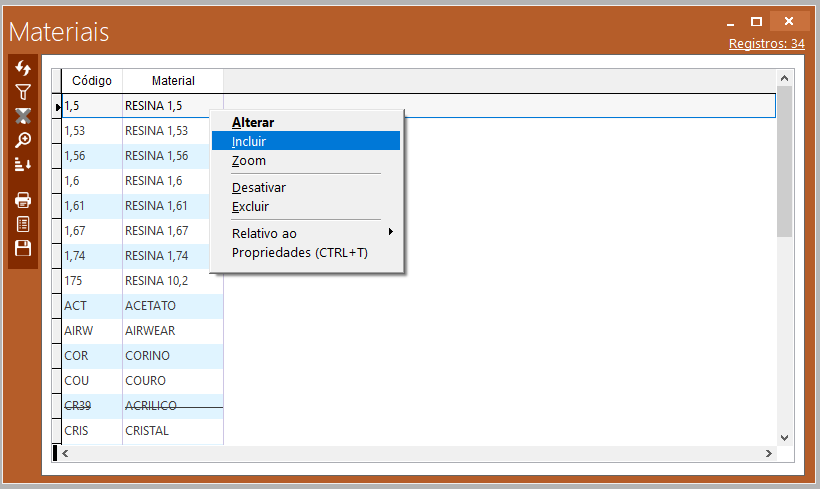Click the vertical scrollbar down arrow
Viewport: 820px width, 489px height.
pos(784,437)
